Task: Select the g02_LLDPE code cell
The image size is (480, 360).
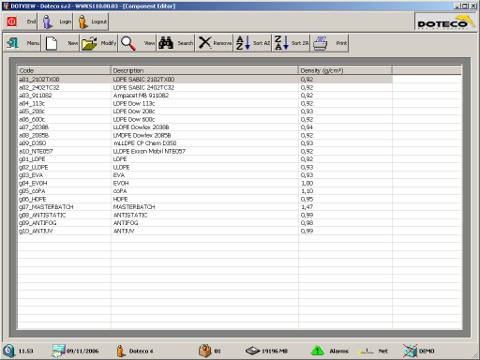Action: click(64, 167)
